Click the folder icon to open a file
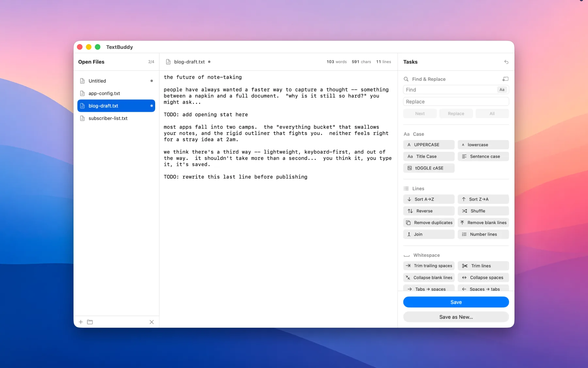Screen dimensions: 588x368 90,322
